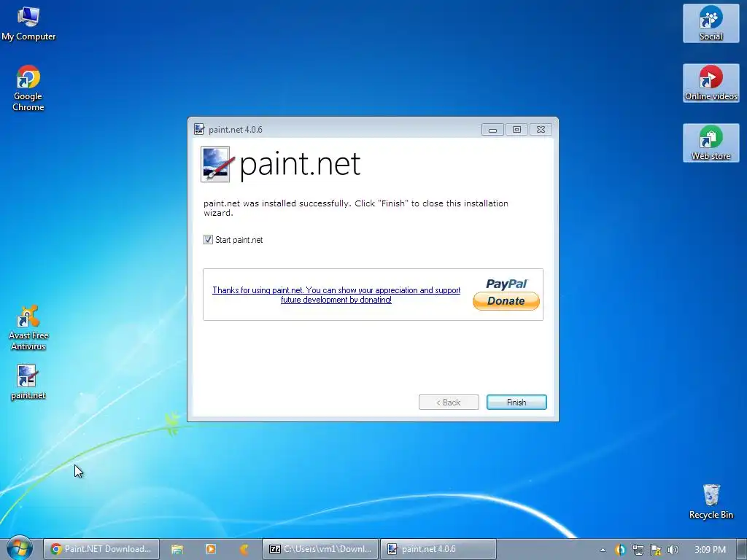747x560 pixels.
Task: Switch to Paint.NET Download Chrome taskbar window
Action: click(x=101, y=549)
